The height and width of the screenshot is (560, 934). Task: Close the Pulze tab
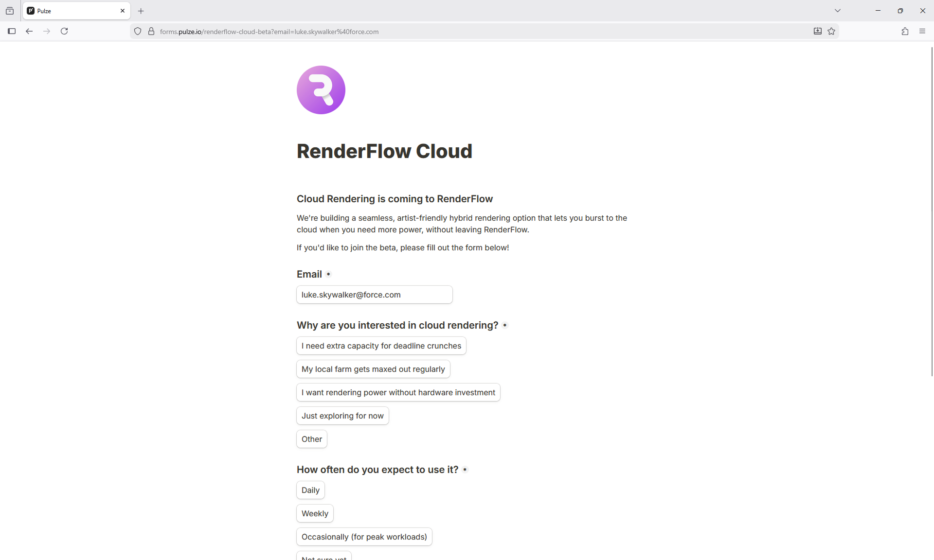[123, 11]
